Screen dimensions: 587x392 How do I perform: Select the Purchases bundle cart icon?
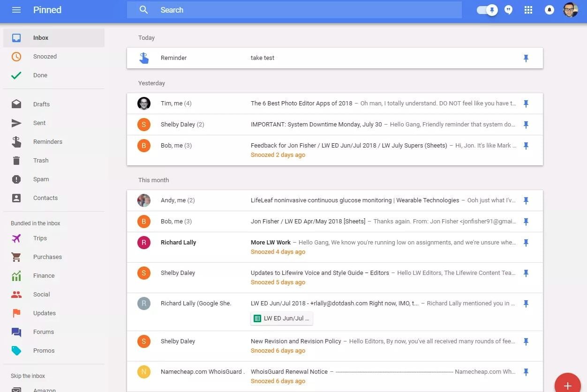pos(16,257)
